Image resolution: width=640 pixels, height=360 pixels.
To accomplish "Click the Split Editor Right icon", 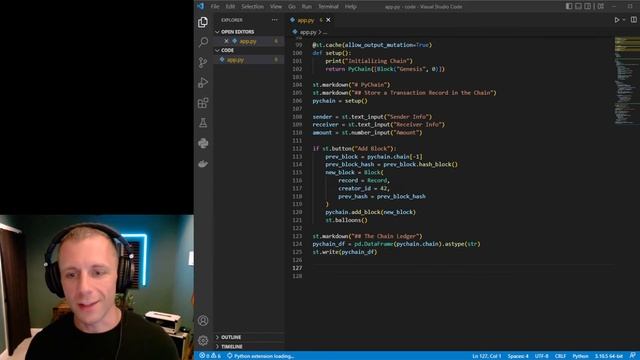I will tap(633, 20).
